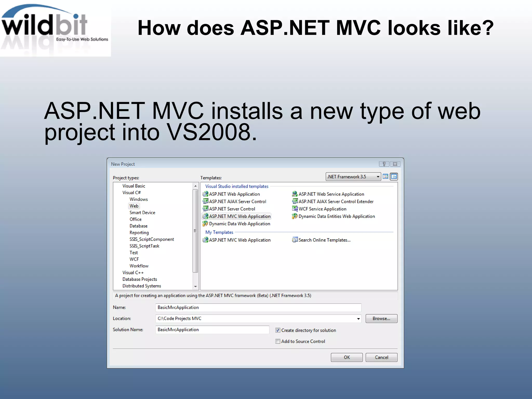The width and height of the screenshot is (532, 399).
Task: Switch templates view to small icons list
Action: point(394,177)
